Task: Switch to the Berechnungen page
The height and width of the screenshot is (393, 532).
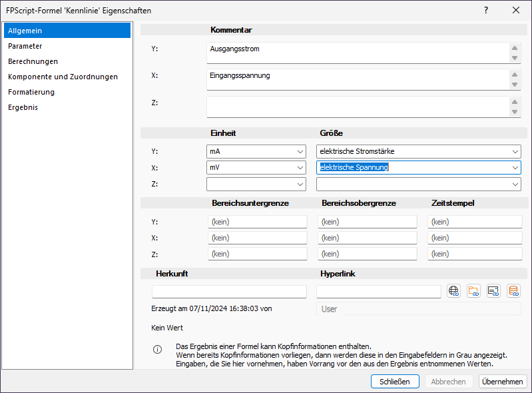Action: click(33, 61)
